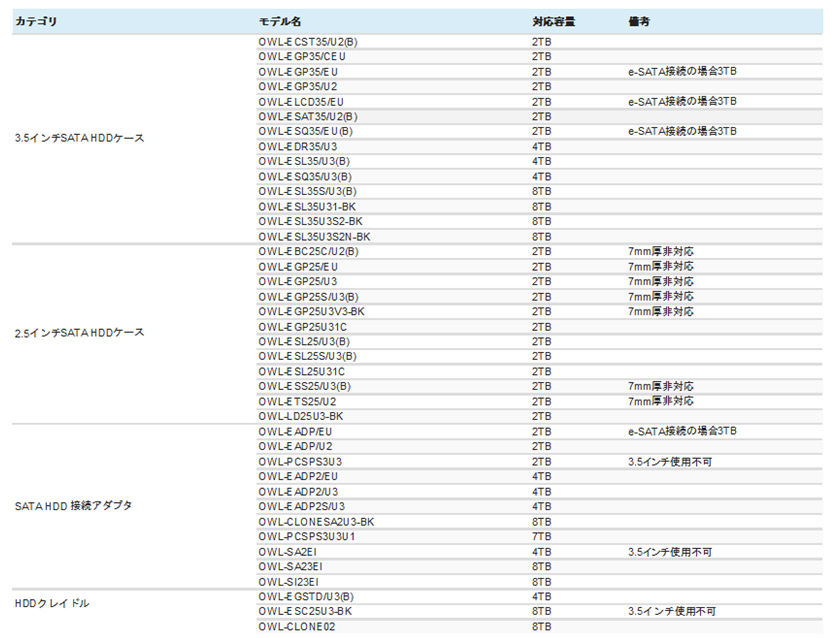Click model OWL-PCSPS3U3
The width and height of the screenshot is (840, 638).
300,462
